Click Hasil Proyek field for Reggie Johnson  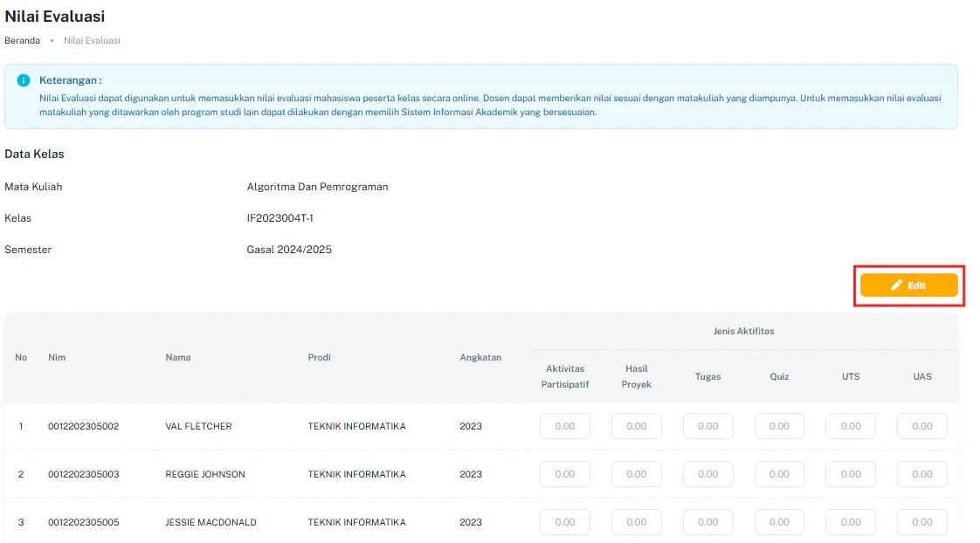[636, 474]
